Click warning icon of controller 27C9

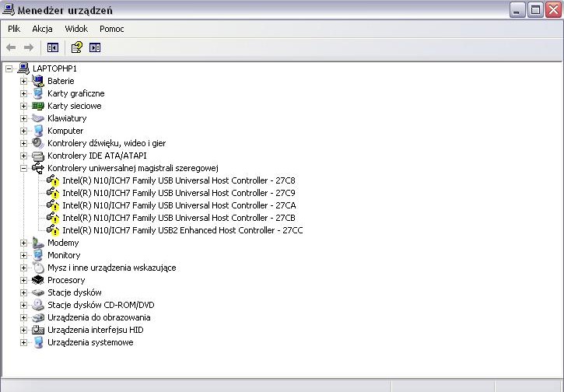pyautogui.click(x=53, y=193)
